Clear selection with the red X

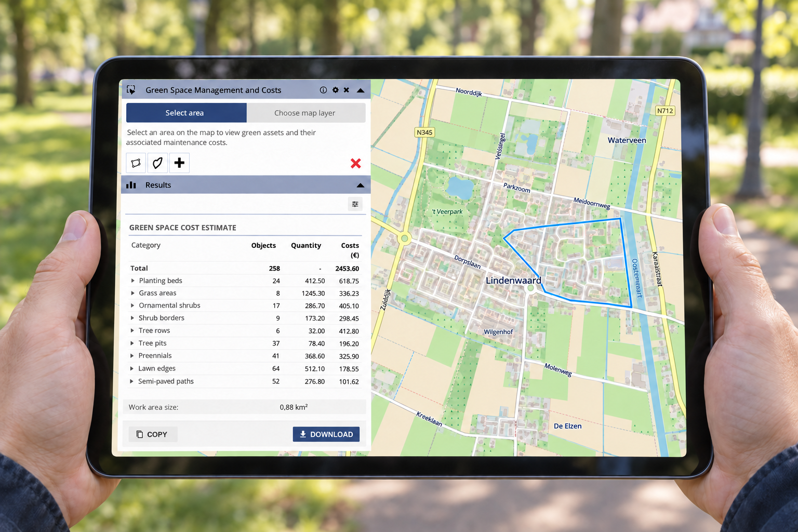pyautogui.click(x=356, y=163)
